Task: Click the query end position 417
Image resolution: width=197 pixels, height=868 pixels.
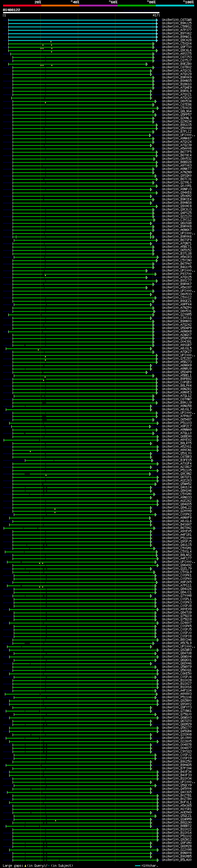Action: coord(155,15)
